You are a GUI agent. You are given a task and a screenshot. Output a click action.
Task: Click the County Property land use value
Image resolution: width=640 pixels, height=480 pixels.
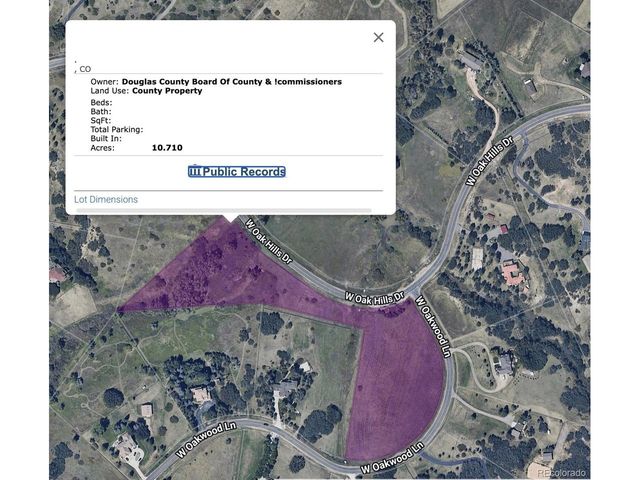click(167, 91)
